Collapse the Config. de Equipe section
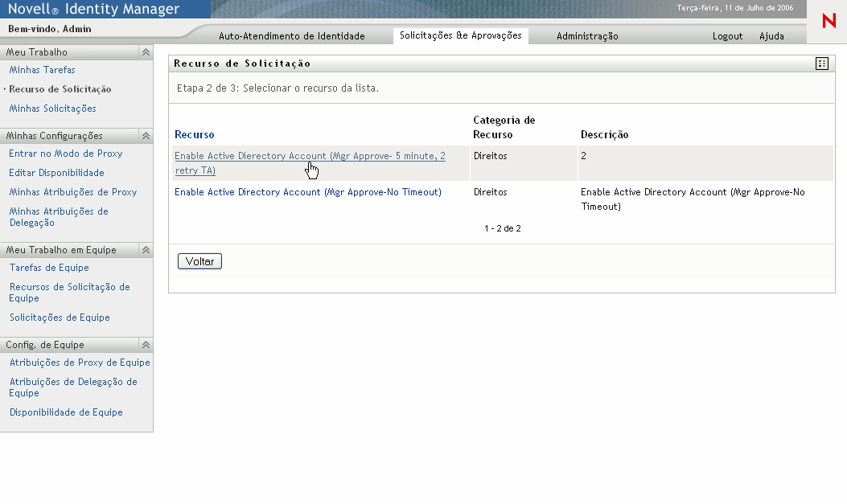Screen dimensions: 847x504 click(146, 345)
